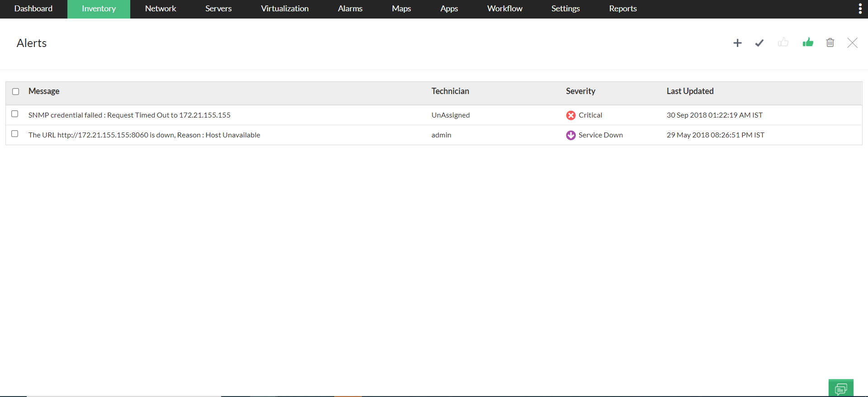Image resolution: width=868 pixels, height=397 pixels.
Task: Click the checkmark icon to clear alarms
Action: (759, 43)
